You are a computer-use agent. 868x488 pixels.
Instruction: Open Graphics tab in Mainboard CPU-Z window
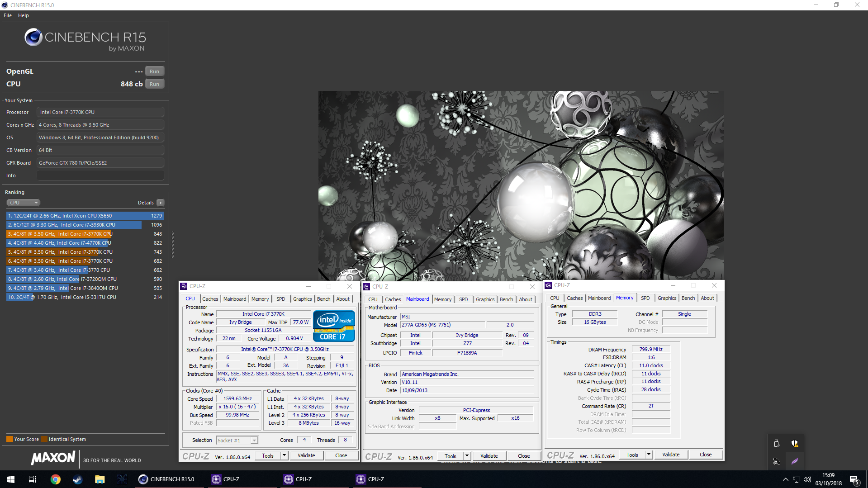485,299
